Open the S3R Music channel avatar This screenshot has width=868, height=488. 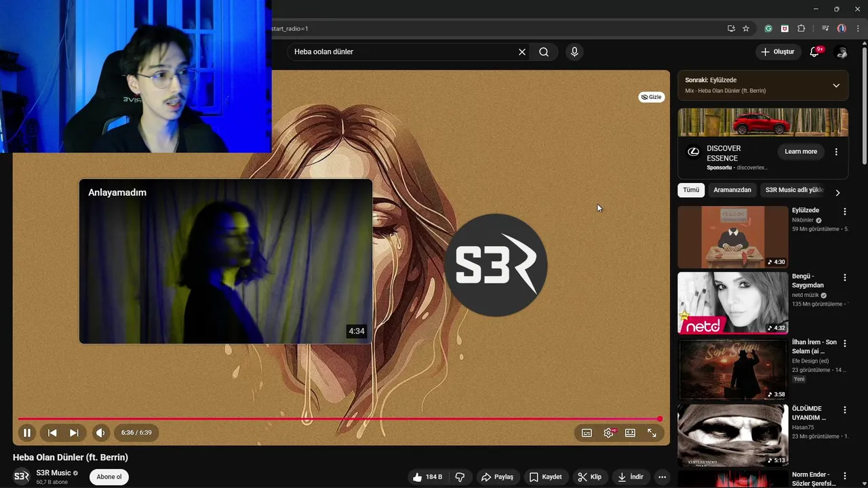tap(22, 476)
